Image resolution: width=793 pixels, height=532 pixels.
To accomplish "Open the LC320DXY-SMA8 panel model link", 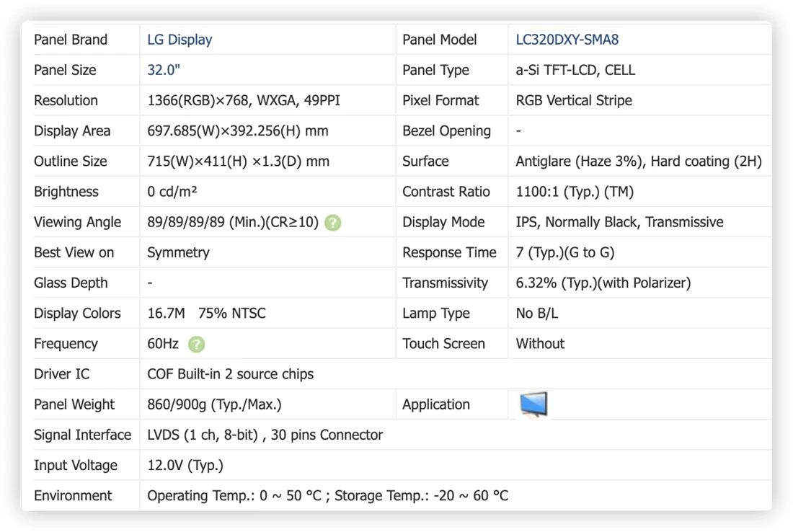I will (567, 40).
